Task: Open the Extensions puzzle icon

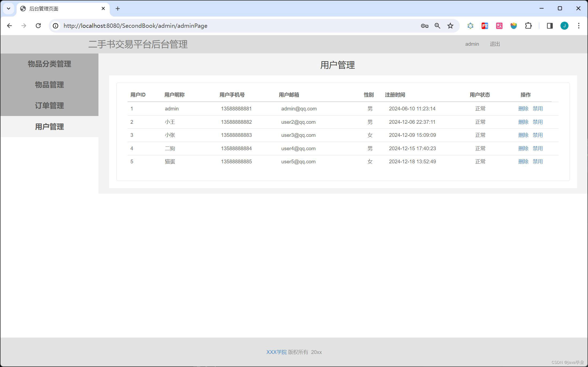Action: pyautogui.click(x=528, y=26)
